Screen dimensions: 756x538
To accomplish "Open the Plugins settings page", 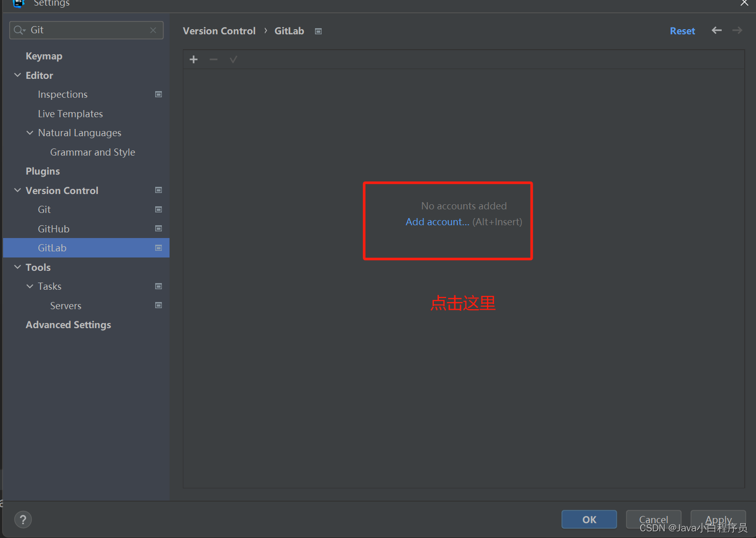I will point(43,171).
